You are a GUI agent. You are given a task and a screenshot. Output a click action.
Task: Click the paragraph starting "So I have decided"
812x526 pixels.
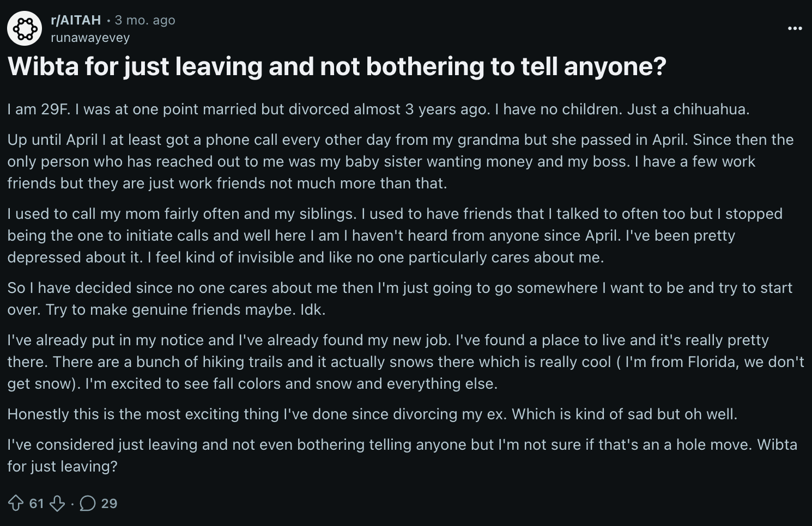[x=399, y=298]
